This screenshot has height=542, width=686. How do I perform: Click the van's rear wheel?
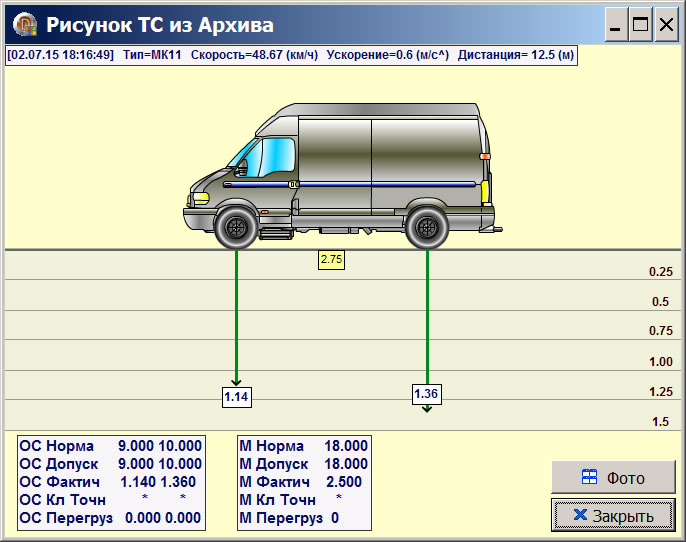pyautogui.click(x=427, y=226)
